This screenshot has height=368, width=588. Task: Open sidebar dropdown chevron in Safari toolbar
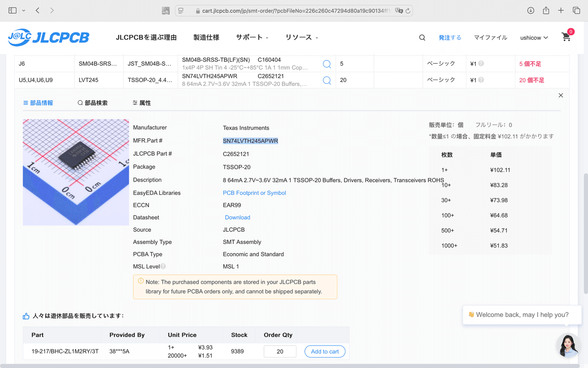(24, 10)
